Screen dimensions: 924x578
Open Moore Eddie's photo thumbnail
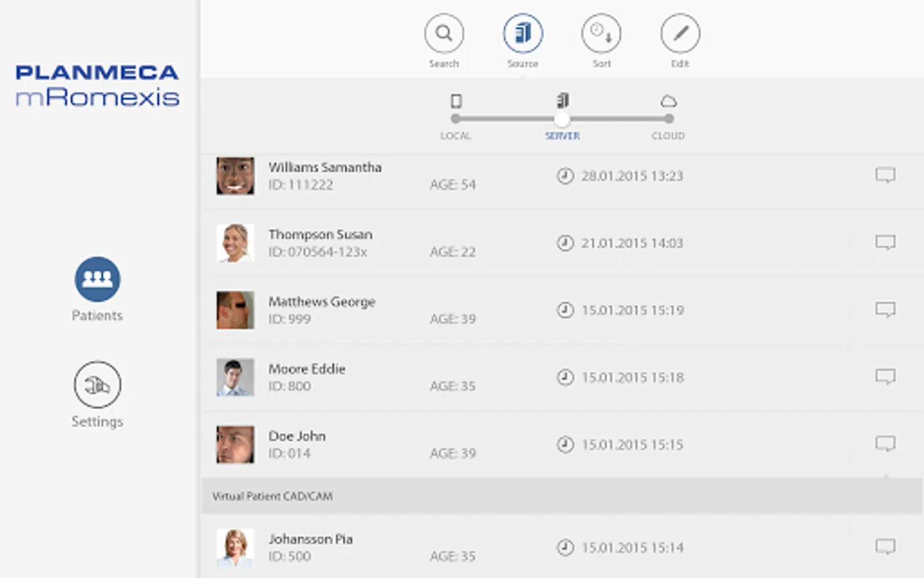tap(235, 378)
